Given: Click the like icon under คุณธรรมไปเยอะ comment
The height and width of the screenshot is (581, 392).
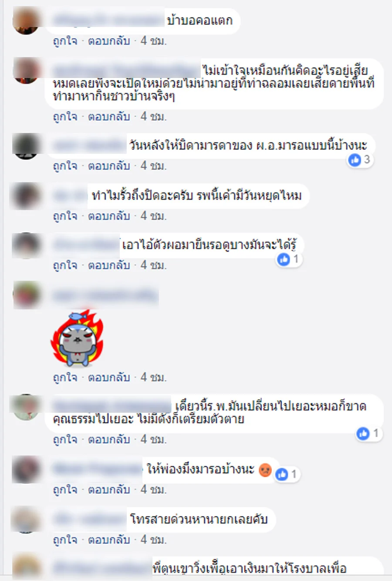Looking at the screenshot, I should point(363,434).
